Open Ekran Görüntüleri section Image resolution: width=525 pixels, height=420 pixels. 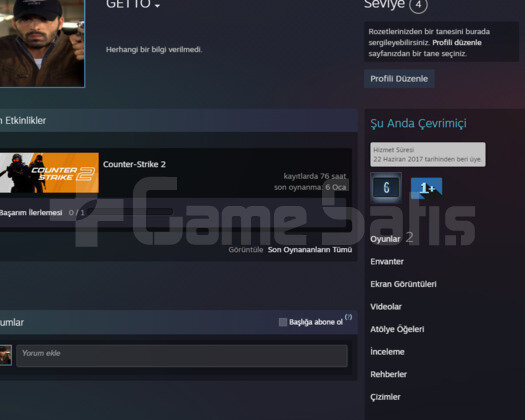point(403,284)
